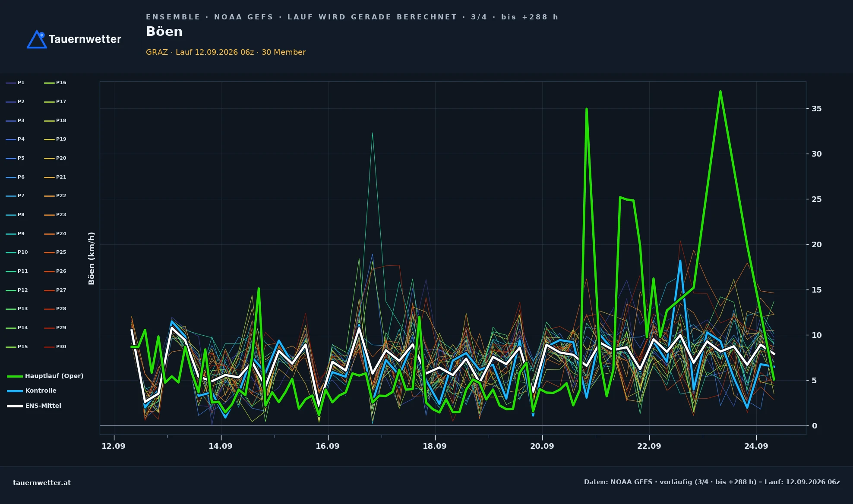Screen dimensions: 853x504
Task: Select legend entry P1
Action: click(15, 82)
